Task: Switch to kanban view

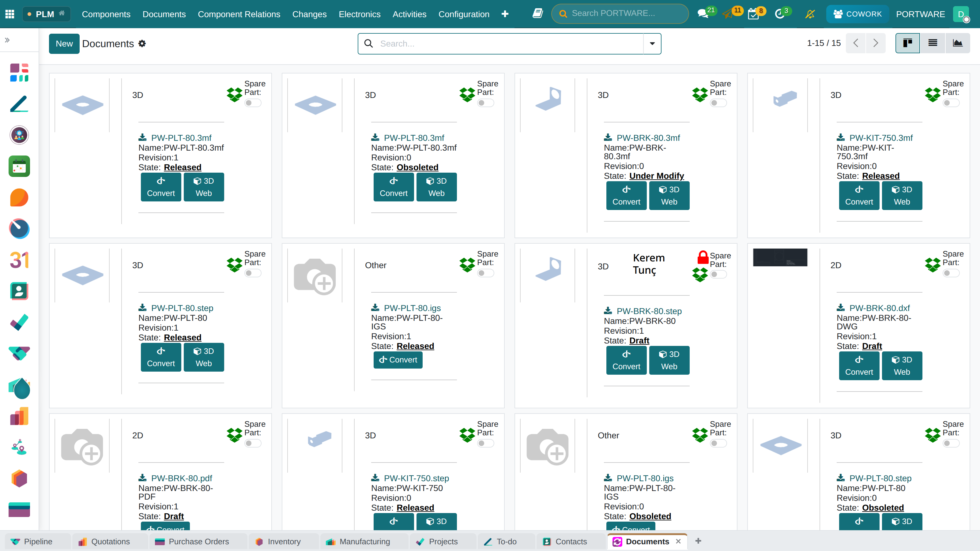Action: 908,43
